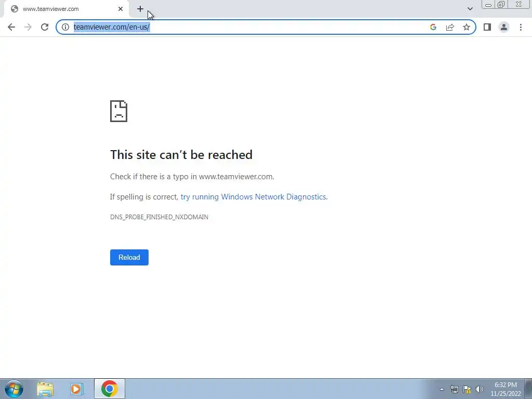Viewport: 532px width, 399px height.
Task: Open Action Center flag icon
Action: (467, 389)
